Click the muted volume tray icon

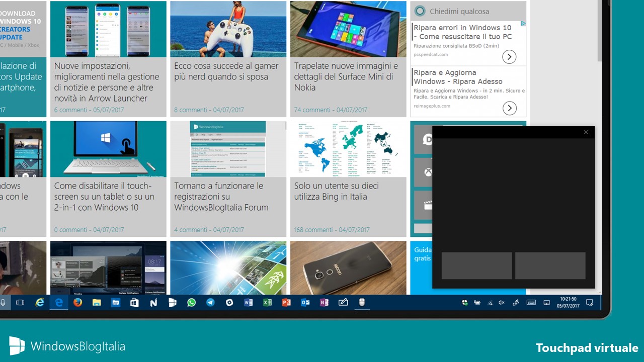[502, 303]
